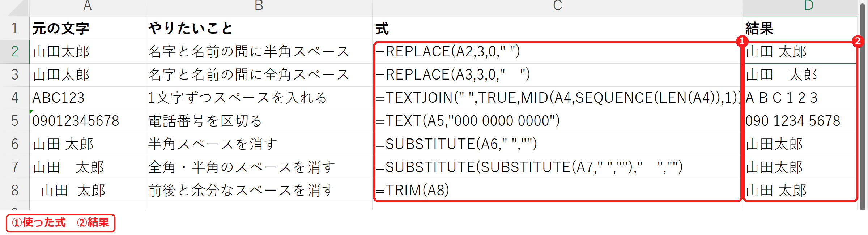Click header cell やりたいこと

click(259, 29)
